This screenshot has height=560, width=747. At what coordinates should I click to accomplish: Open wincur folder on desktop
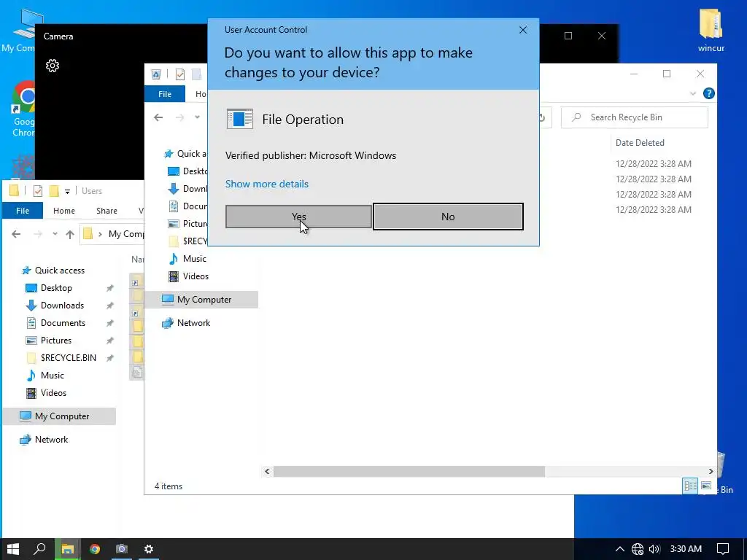point(711,29)
